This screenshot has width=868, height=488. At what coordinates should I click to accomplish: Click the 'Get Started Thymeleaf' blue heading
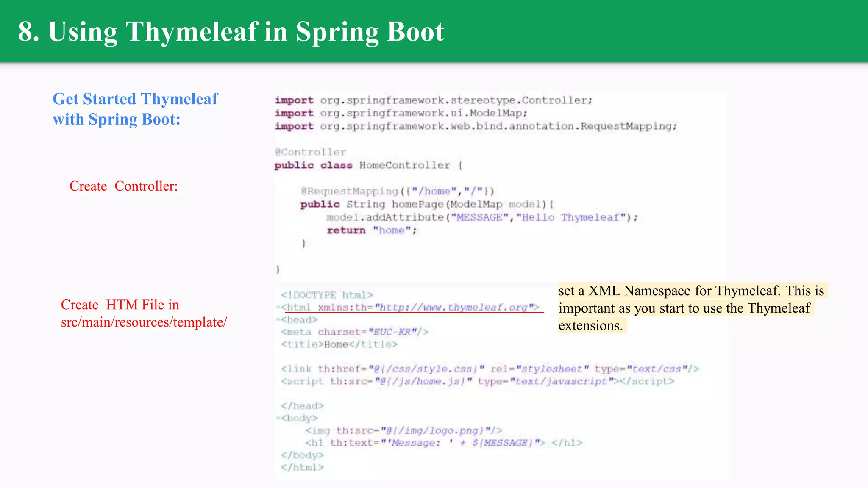point(135,99)
